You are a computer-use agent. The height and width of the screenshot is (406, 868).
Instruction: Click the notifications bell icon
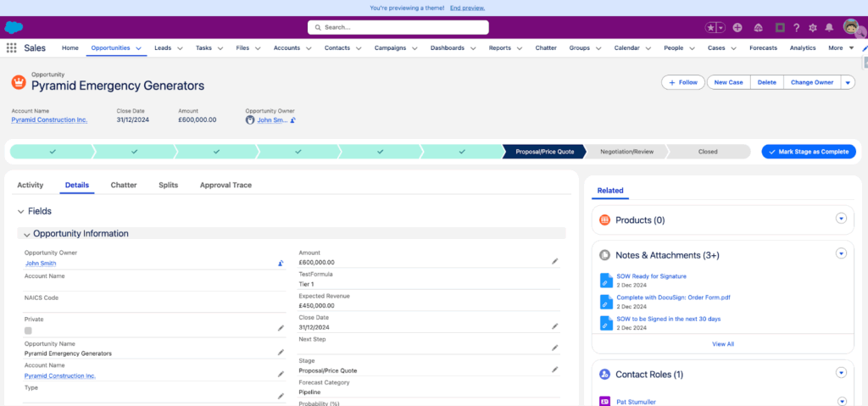pos(829,27)
